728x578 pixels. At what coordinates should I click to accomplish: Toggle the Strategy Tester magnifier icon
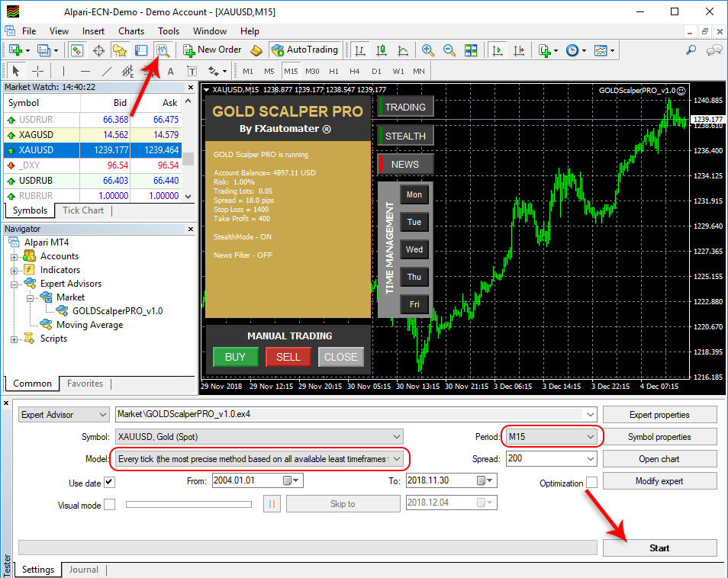[x=163, y=50]
